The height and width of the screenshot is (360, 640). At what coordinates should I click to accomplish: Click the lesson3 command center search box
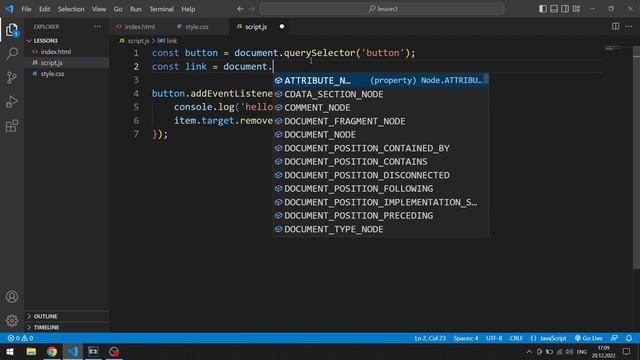[382, 9]
